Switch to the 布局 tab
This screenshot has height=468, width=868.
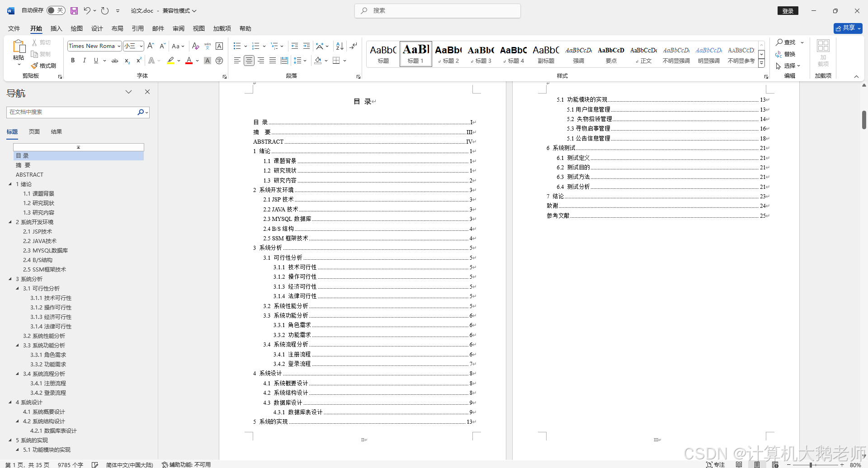[117, 28]
